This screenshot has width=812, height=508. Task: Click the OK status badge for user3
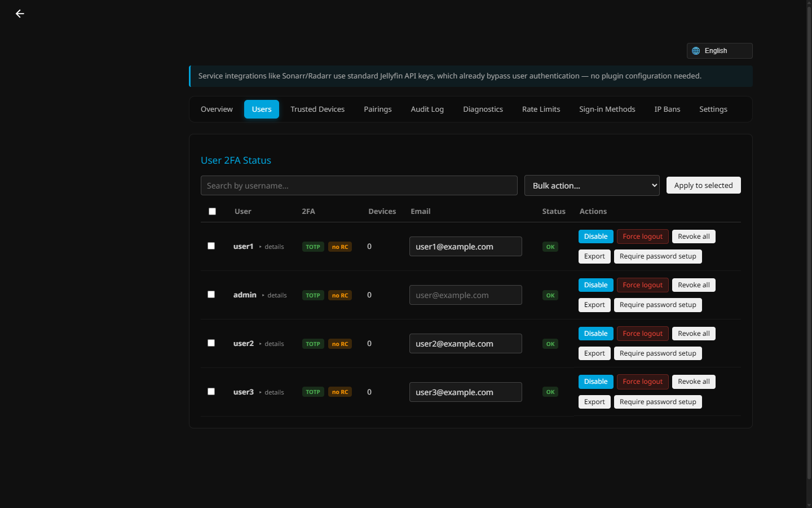tap(550, 392)
